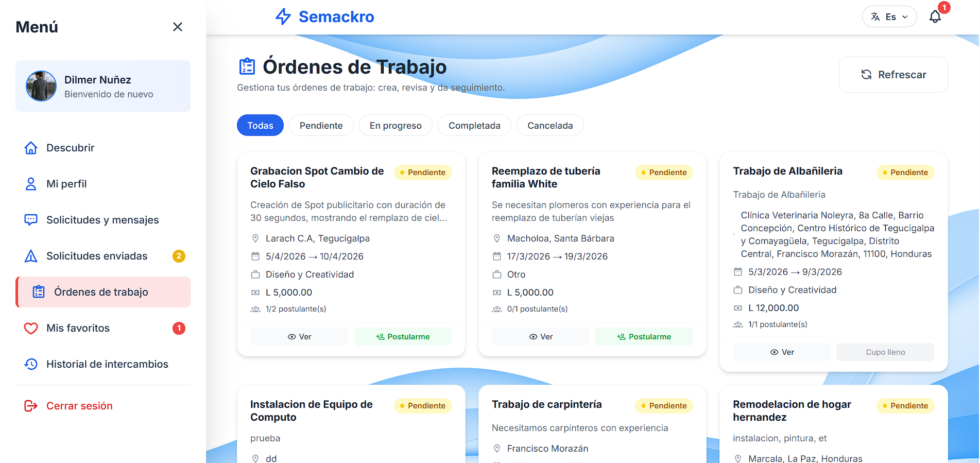The image size is (980, 463).
Task: Click briefcase icon on Grabacion Spot card
Action: (255, 274)
